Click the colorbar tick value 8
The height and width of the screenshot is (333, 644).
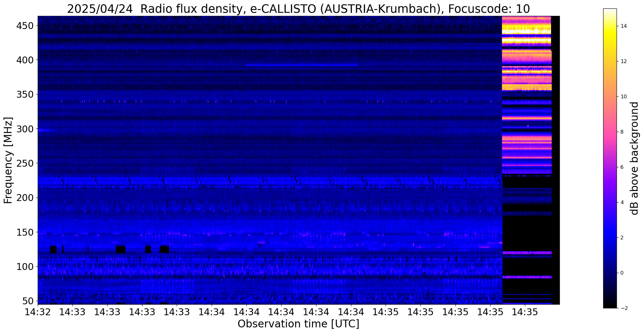(622, 132)
